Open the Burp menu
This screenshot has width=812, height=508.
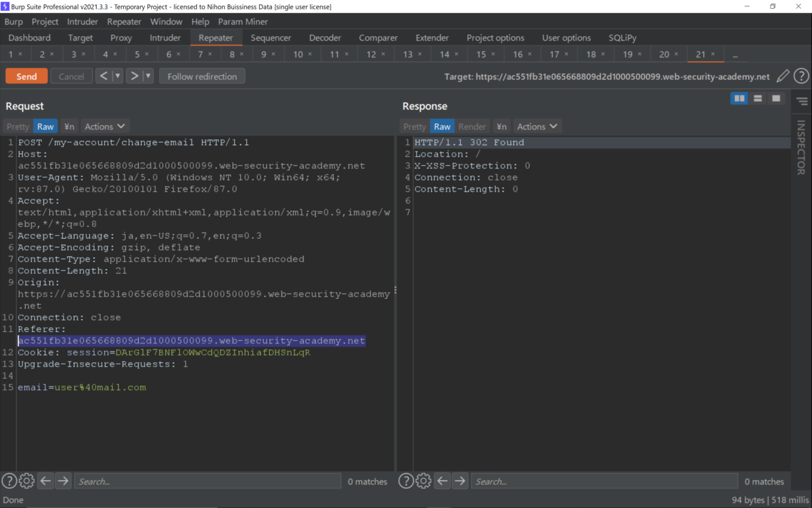pyautogui.click(x=14, y=22)
